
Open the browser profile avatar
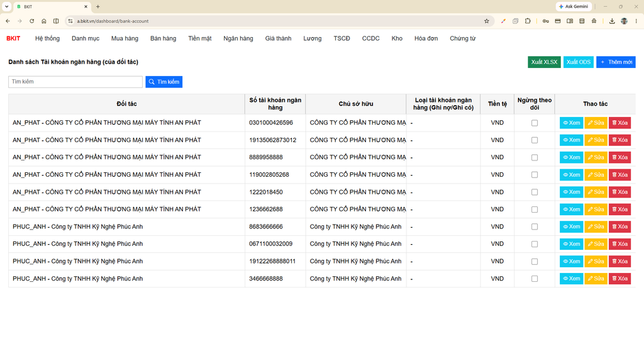[625, 21]
